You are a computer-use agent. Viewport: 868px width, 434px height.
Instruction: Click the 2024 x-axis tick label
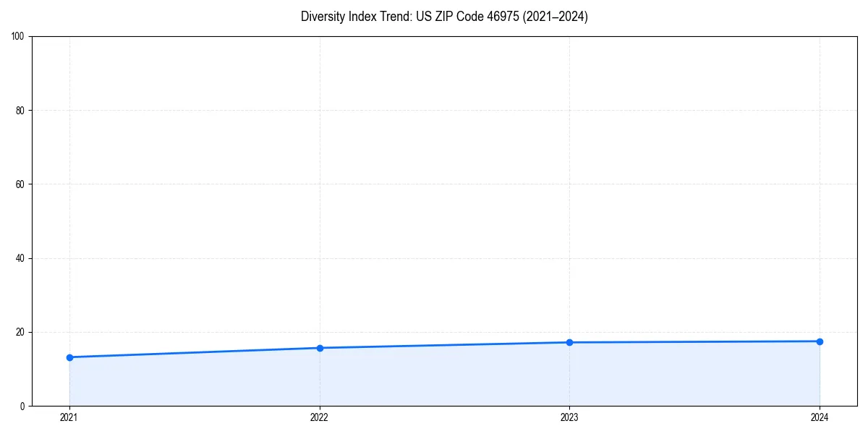[820, 417]
